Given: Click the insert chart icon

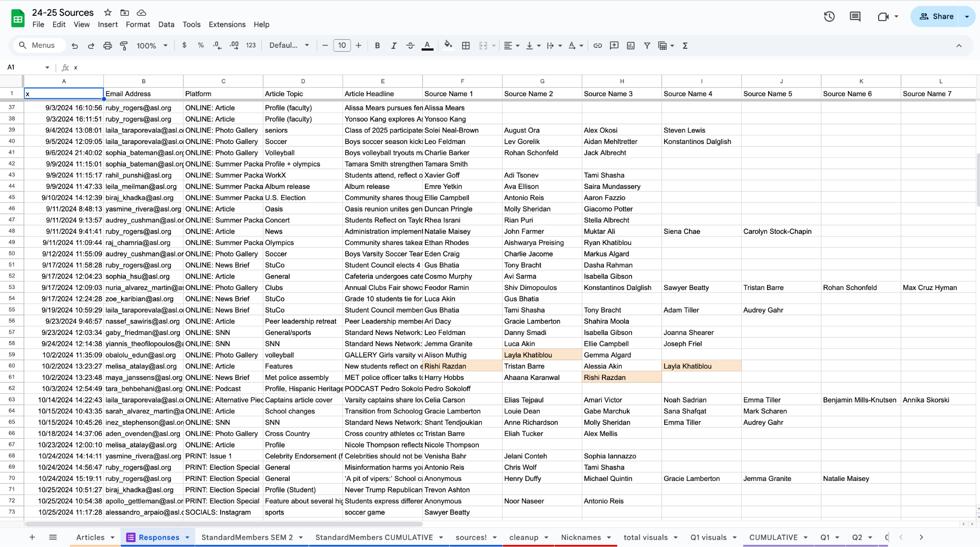Looking at the screenshot, I should click(x=631, y=45).
